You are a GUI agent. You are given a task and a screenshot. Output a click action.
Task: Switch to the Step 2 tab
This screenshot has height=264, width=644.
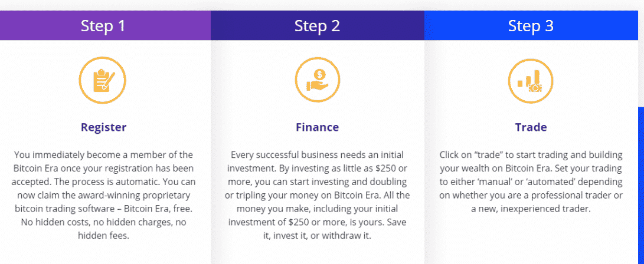point(317,27)
